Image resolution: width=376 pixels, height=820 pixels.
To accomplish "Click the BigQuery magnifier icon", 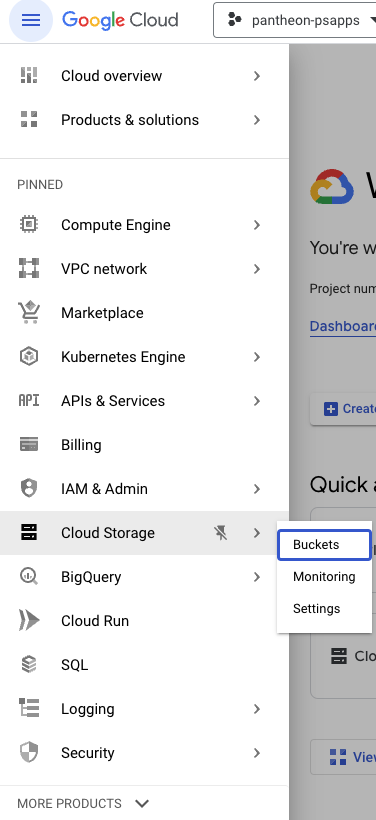I will [29, 577].
